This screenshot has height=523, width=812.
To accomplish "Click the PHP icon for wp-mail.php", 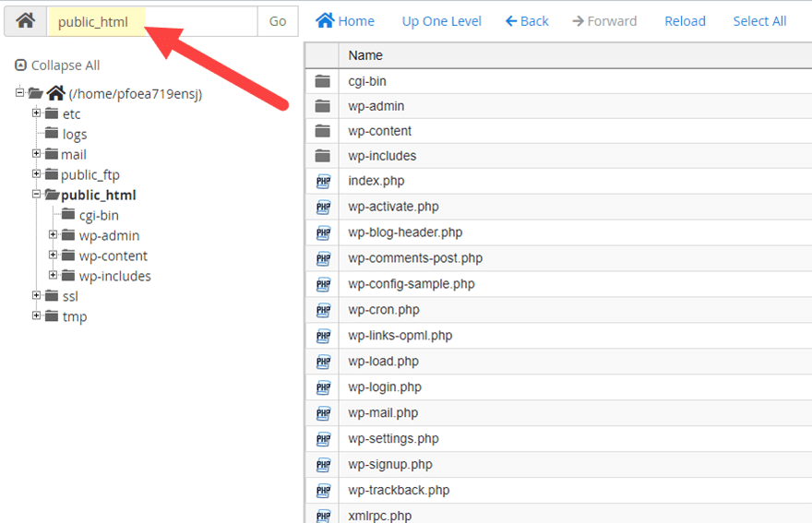I will (323, 413).
